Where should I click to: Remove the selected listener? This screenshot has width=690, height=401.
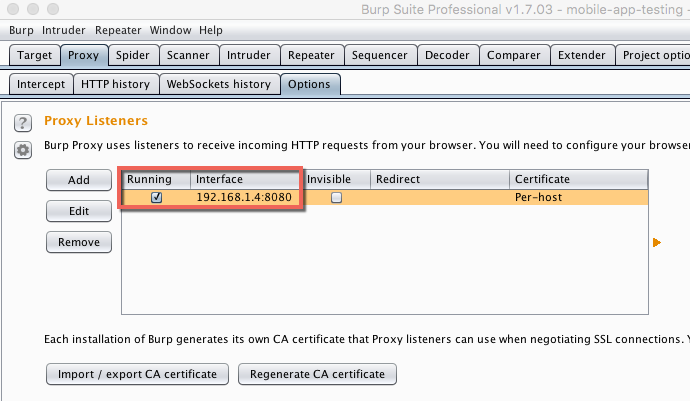(79, 242)
